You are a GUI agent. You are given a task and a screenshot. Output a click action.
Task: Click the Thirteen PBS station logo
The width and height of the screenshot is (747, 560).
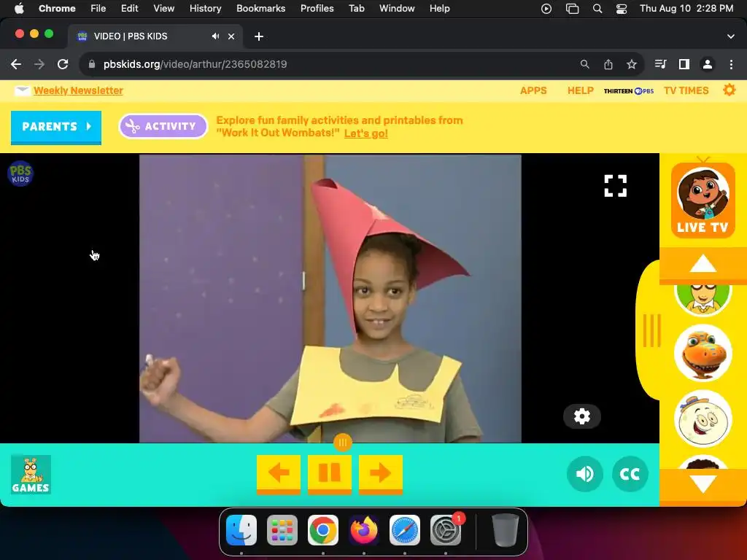628,91
